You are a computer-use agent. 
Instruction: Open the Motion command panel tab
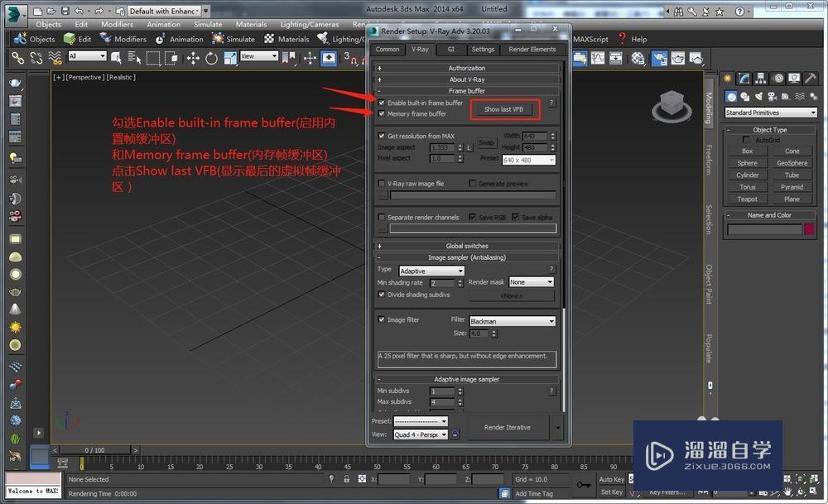[x=777, y=79]
